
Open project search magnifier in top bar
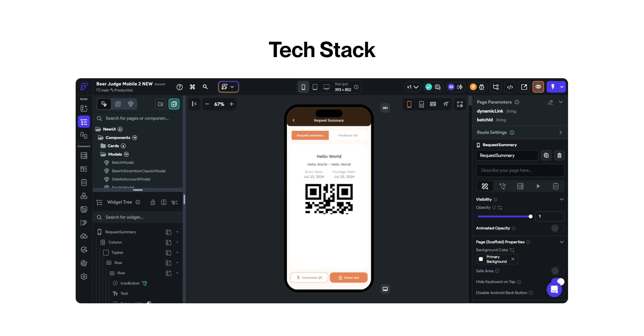tap(205, 87)
